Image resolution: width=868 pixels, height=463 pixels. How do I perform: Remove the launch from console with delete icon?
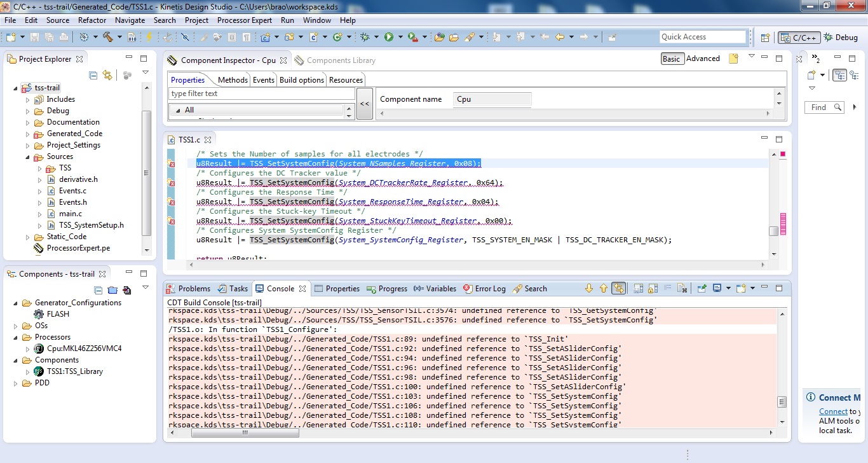click(x=682, y=287)
